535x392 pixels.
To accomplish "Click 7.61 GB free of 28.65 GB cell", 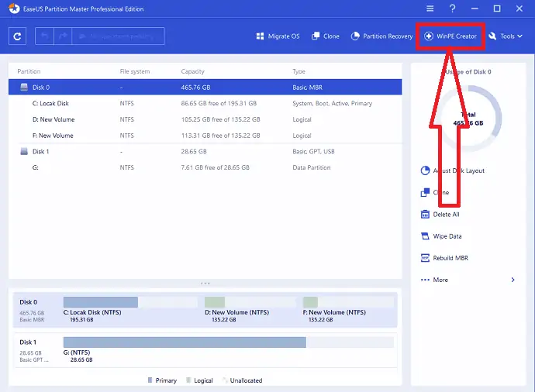I will click(x=215, y=167).
